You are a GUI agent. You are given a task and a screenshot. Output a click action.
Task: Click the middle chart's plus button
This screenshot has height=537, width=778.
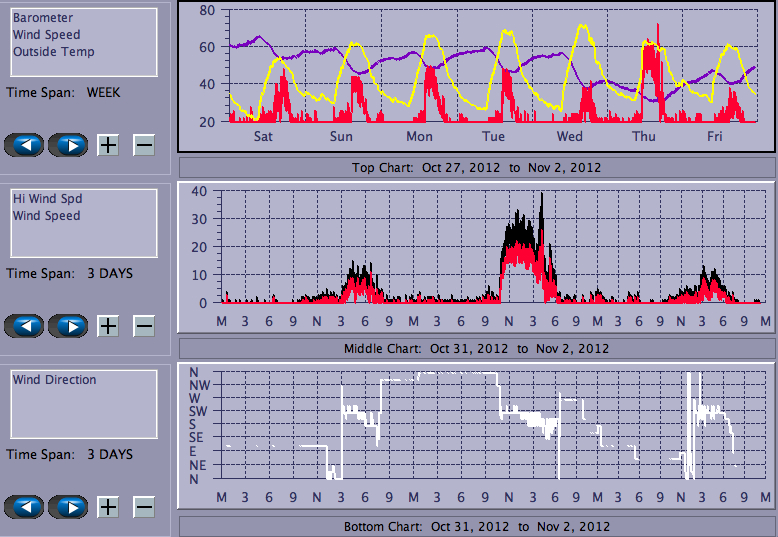click(x=108, y=326)
